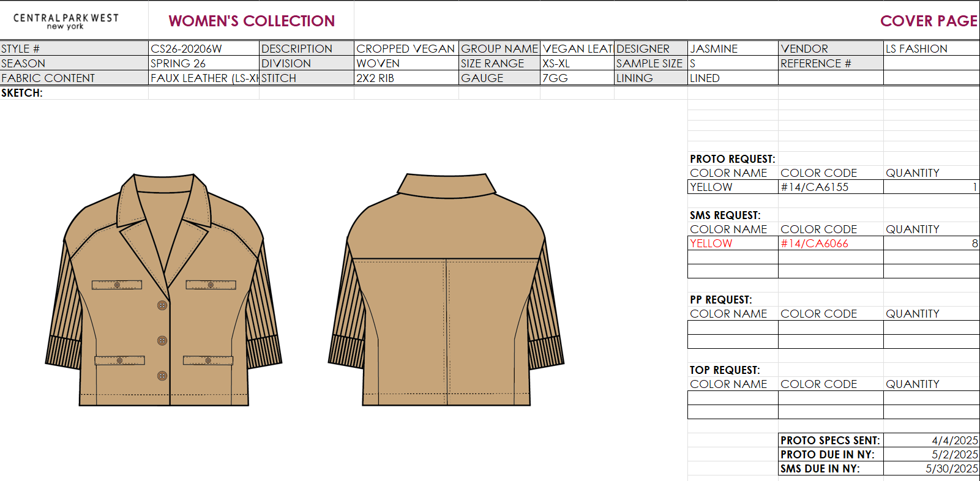Image resolution: width=980 pixels, height=481 pixels.
Task: Select the SMS REQUEST: heading
Action: [725, 215]
